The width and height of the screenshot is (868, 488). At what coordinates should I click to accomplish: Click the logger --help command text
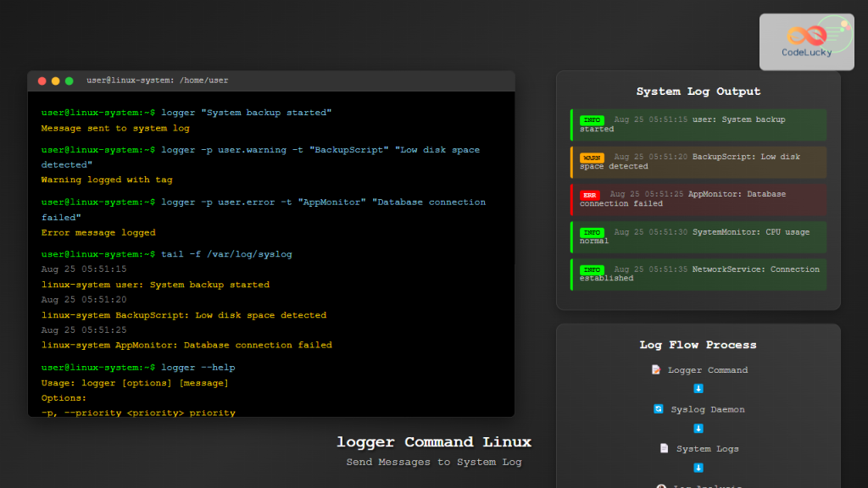200,368
